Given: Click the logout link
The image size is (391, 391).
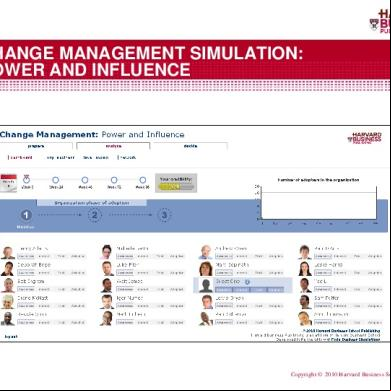Looking at the screenshot, I should 11,337.
